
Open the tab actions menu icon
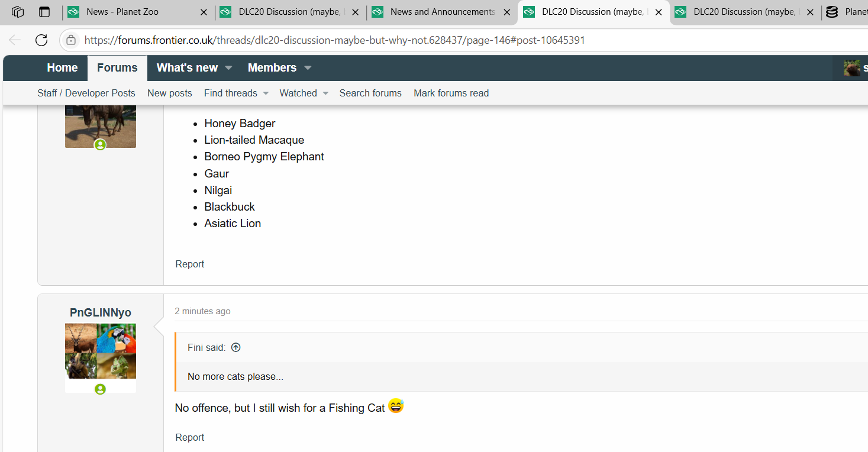44,12
